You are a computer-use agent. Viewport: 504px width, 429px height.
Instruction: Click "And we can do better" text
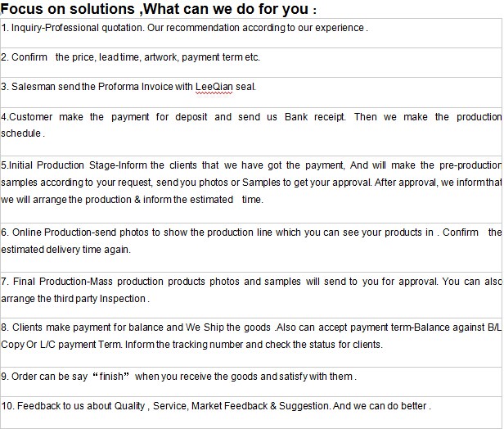pyautogui.click(x=380, y=406)
